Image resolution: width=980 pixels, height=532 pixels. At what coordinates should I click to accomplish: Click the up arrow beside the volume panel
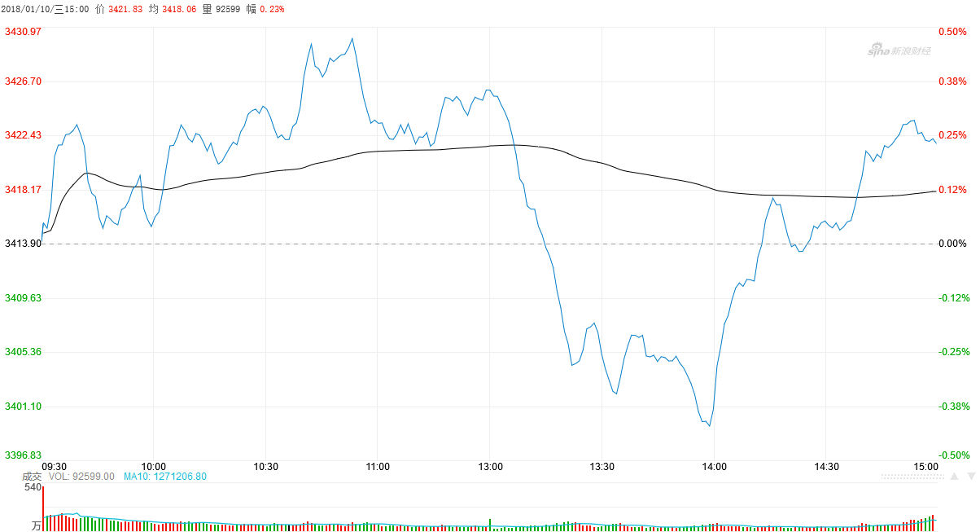tap(954, 477)
